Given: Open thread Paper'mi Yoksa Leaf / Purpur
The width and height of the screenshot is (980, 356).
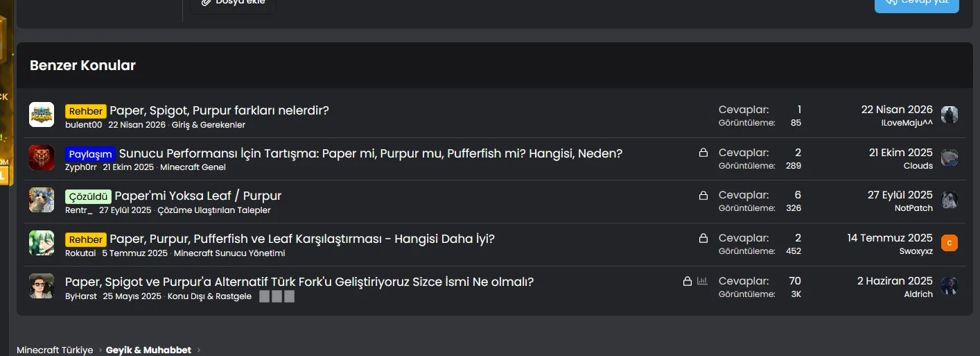Looking at the screenshot, I should (198, 196).
